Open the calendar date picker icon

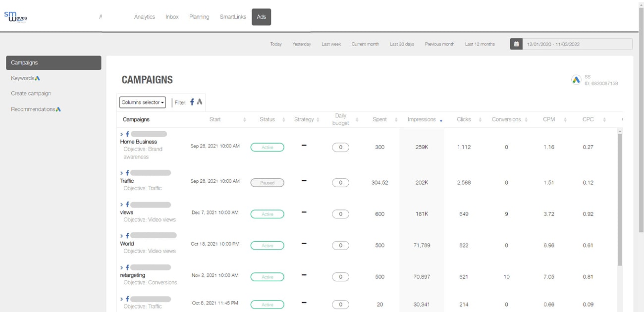point(516,44)
